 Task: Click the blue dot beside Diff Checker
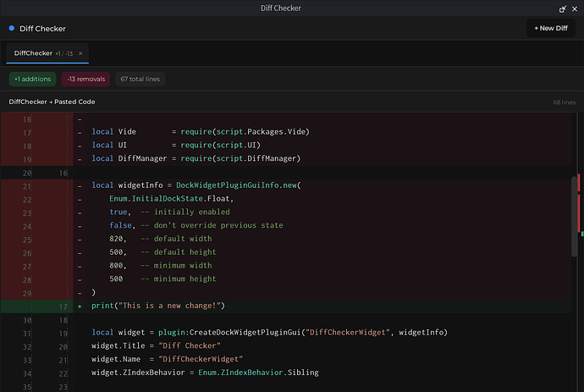11,29
